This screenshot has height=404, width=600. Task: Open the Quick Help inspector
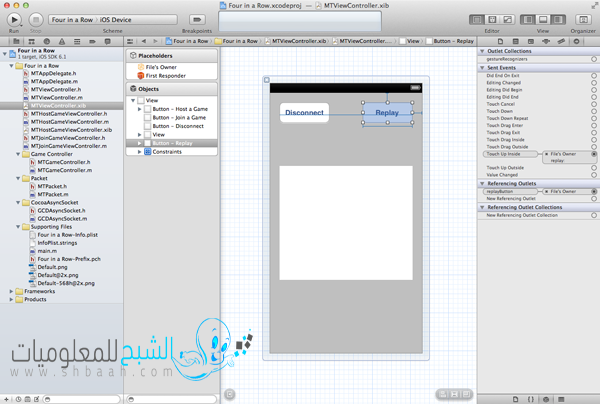pos(516,41)
